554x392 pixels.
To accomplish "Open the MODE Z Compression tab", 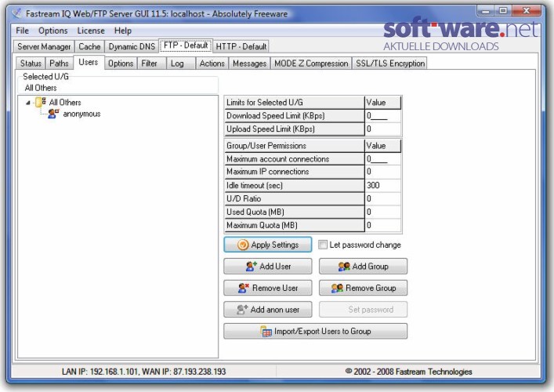I will tap(311, 64).
